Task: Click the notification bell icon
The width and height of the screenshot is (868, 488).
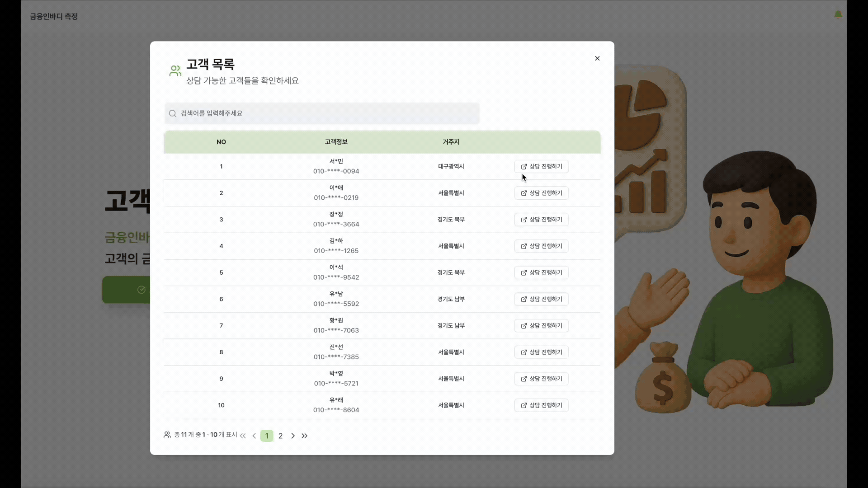Action: click(838, 15)
